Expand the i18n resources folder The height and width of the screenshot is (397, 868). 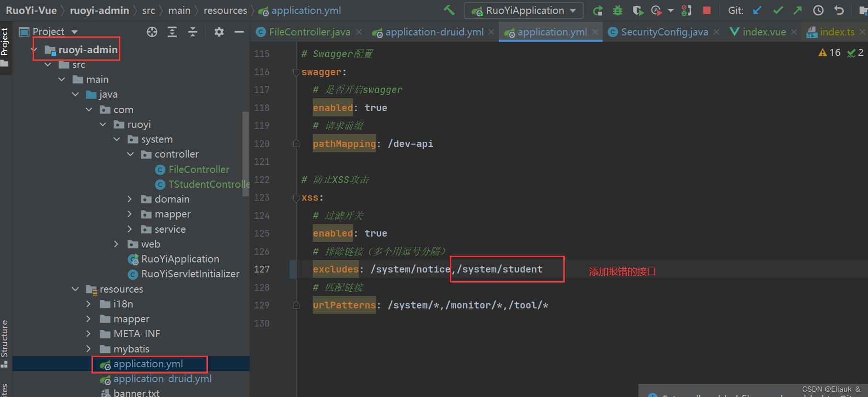[89, 304]
